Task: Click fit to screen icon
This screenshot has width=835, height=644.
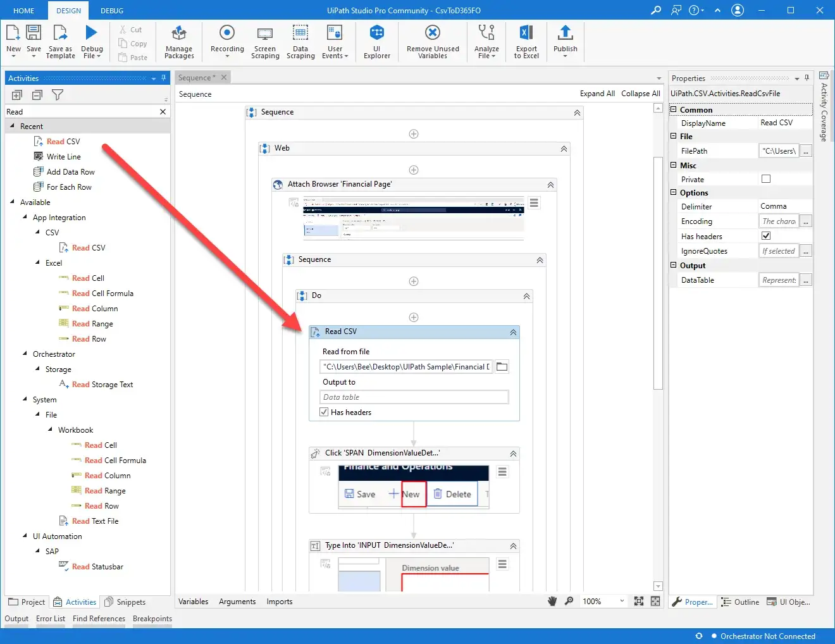Action: (639, 601)
